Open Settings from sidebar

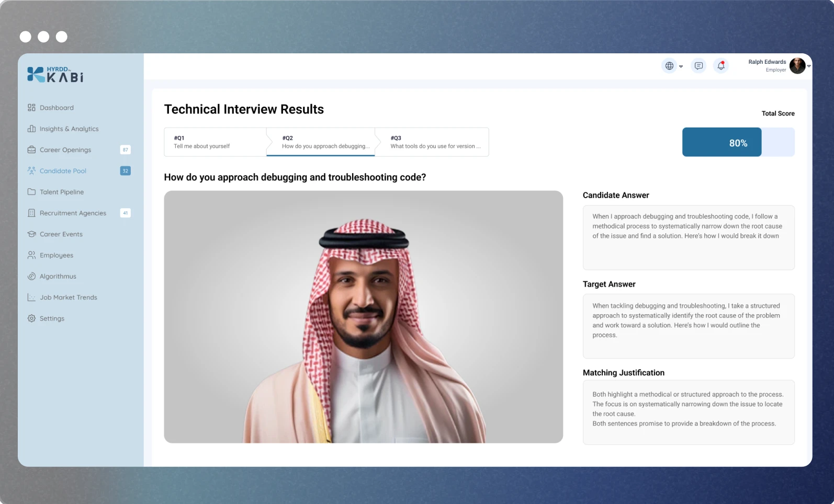point(52,318)
